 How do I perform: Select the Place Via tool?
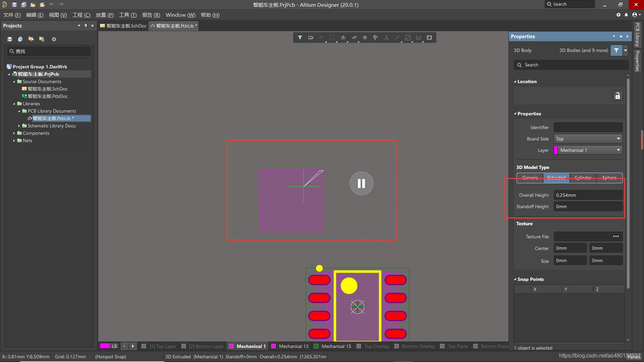pos(375,38)
